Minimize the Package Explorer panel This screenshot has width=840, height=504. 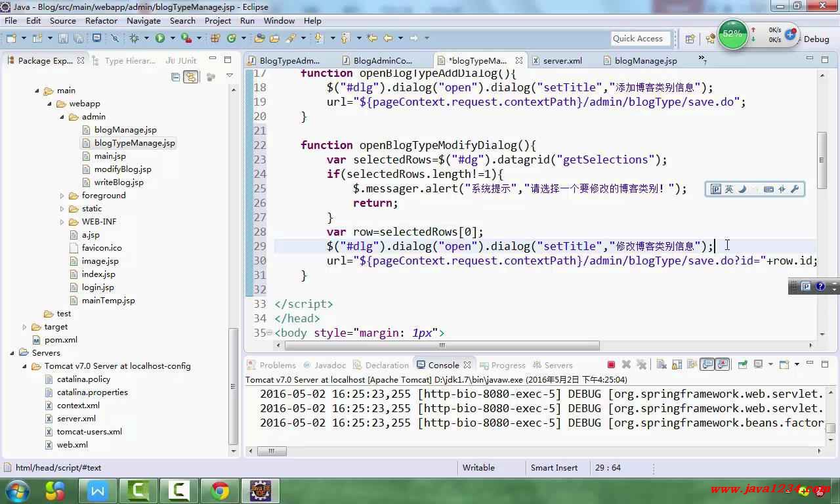[212, 60]
